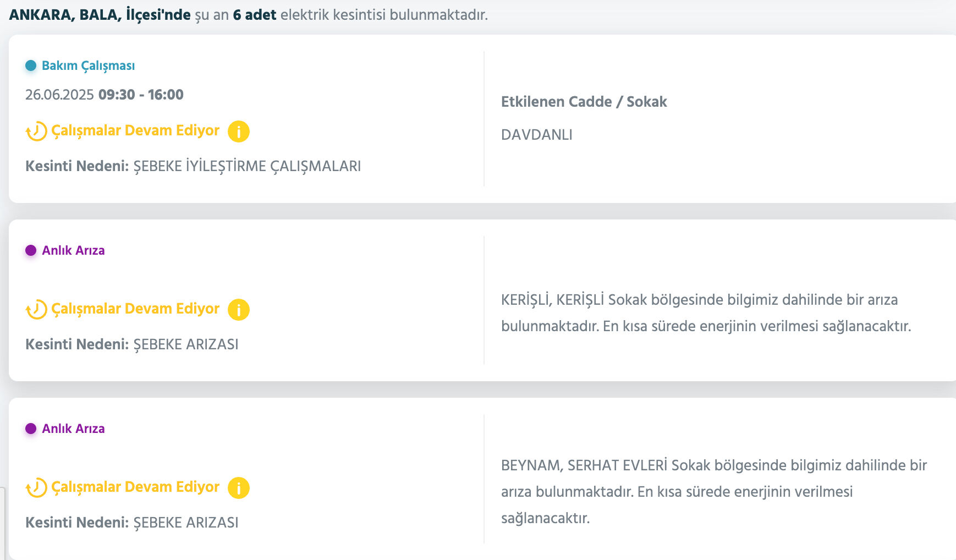Open info icon for KERİŞLİ fault entry
The image size is (956, 560).
239,309
